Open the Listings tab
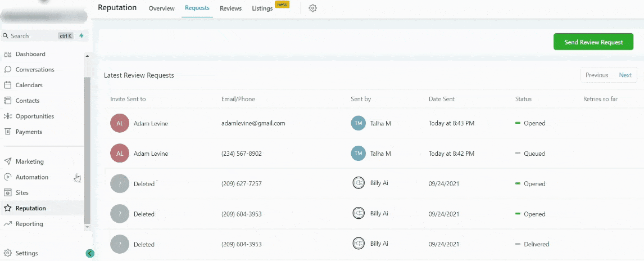The height and width of the screenshot is (261, 644). (262, 8)
